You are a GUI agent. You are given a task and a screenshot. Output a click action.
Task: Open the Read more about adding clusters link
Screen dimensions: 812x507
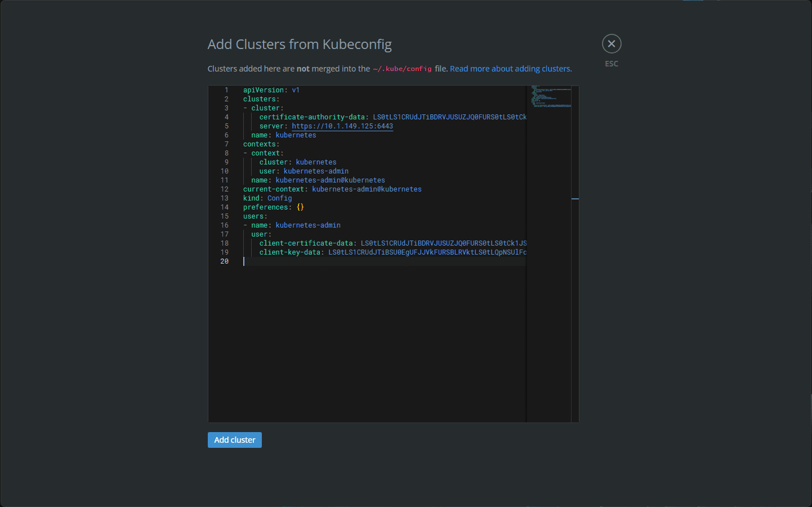(510, 69)
